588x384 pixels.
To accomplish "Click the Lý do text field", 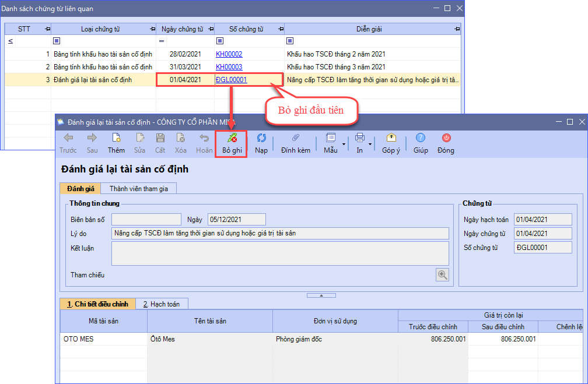I will [280, 233].
